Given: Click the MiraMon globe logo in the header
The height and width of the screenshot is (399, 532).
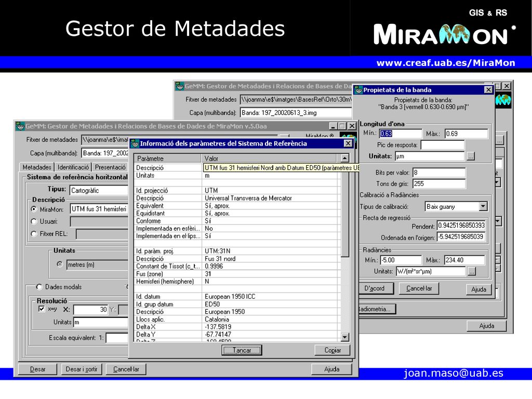Looking at the screenshot, I should coord(454,34).
